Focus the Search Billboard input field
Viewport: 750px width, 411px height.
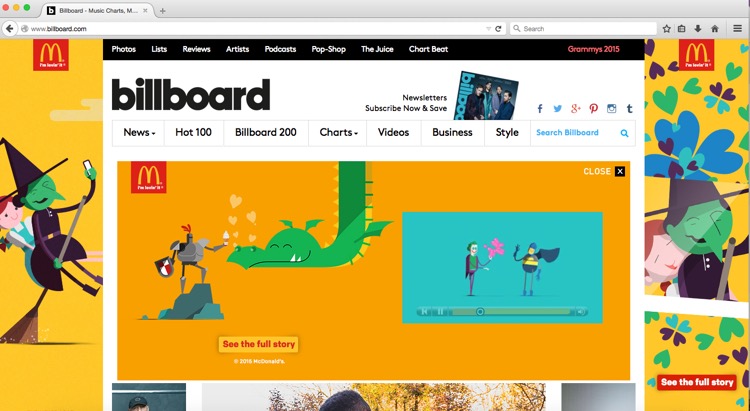click(575, 133)
